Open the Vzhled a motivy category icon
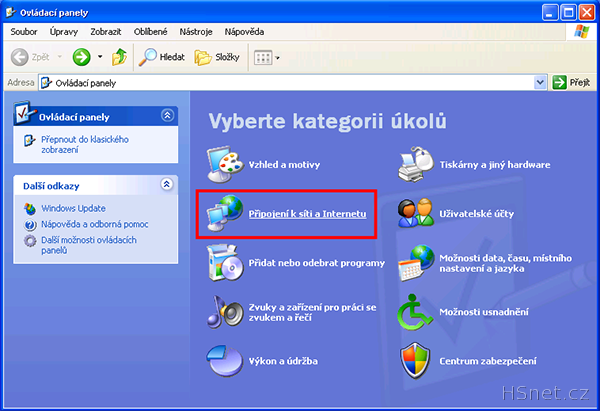The image size is (600, 411). [225, 165]
